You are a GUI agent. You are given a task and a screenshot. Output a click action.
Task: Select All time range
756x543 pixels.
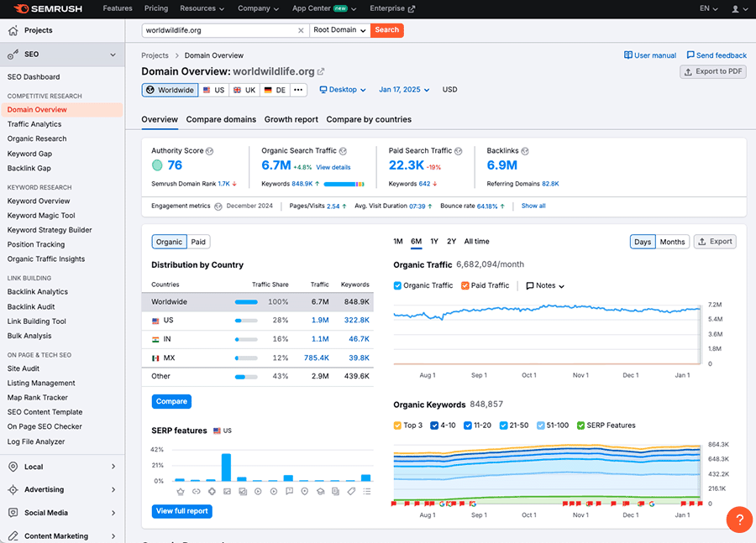click(x=476, y=242)
